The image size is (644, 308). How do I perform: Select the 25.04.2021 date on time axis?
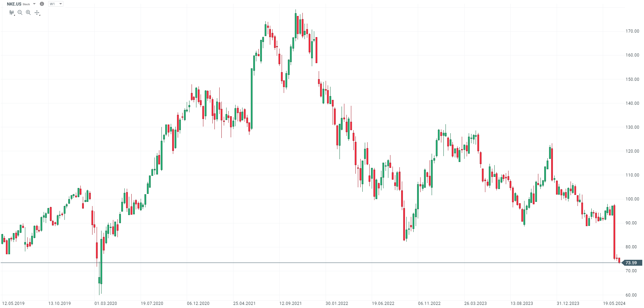pyautogui.click(x=244, y=303)
